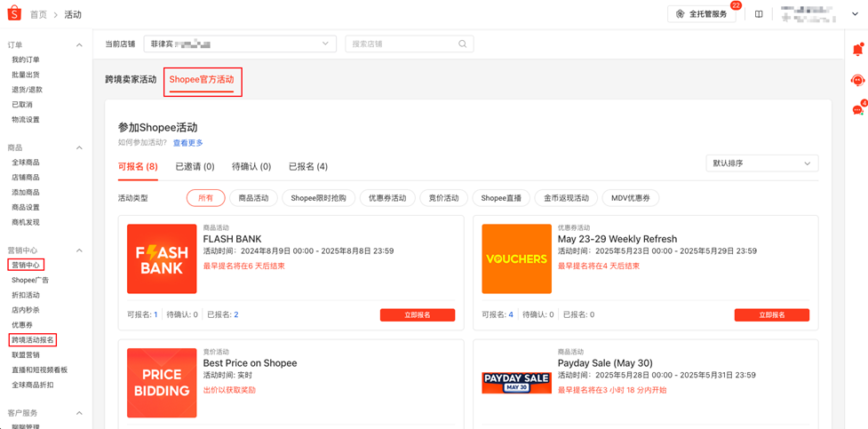Select the 所有 activity type filter
This screenshot has height=429, width=868.
tap(205, 198)
